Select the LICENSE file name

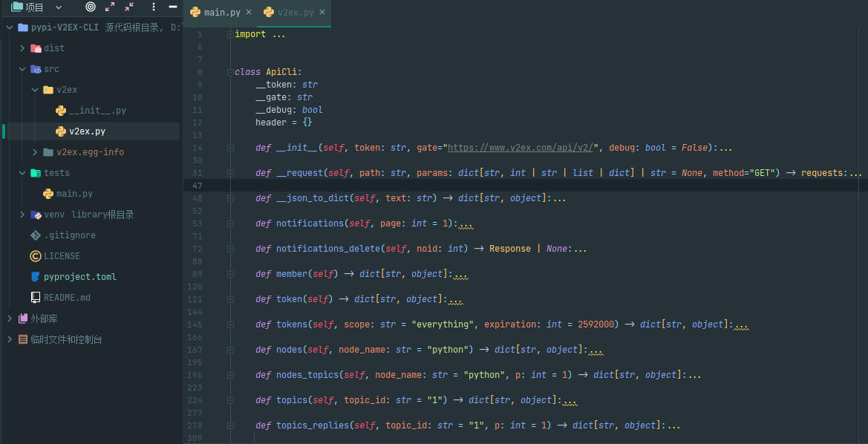62,256
